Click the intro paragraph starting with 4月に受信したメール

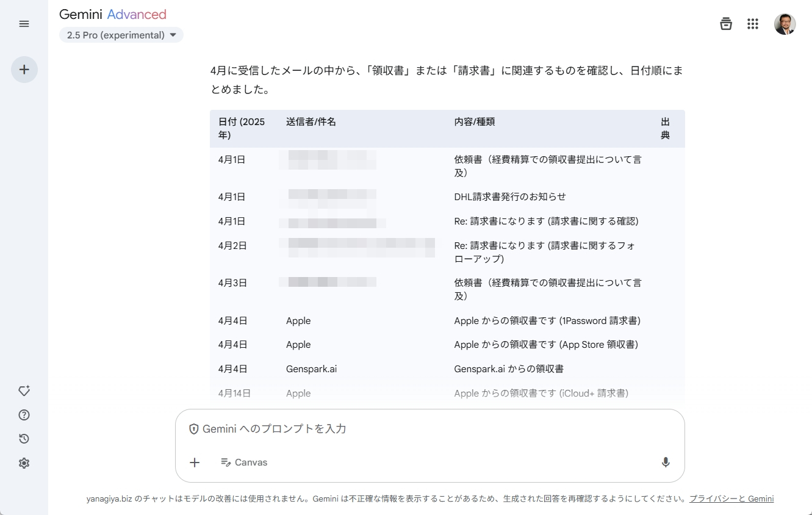click(x=447, y=80)
